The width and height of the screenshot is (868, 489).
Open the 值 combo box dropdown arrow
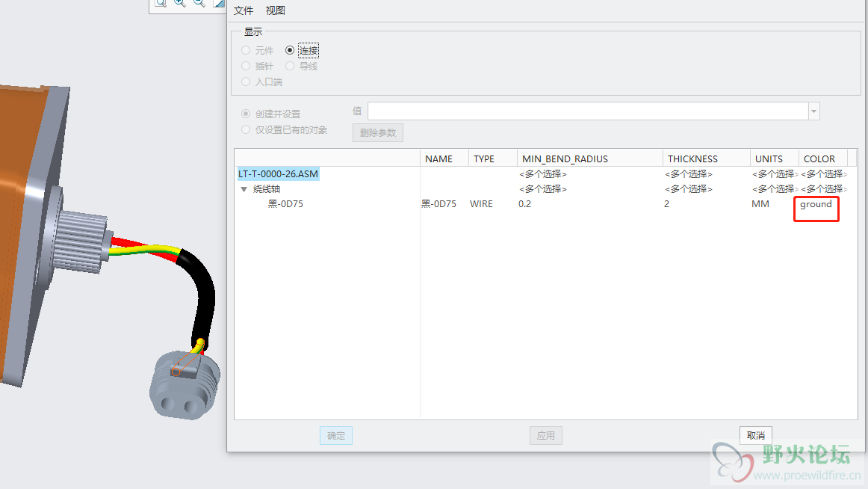point(813,111)
